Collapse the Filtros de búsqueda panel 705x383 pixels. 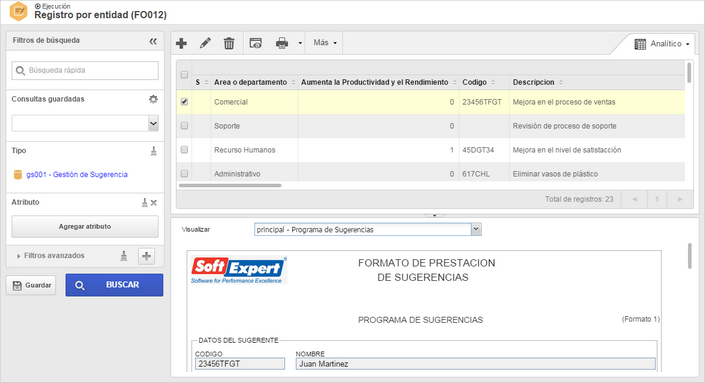[153, 41]
